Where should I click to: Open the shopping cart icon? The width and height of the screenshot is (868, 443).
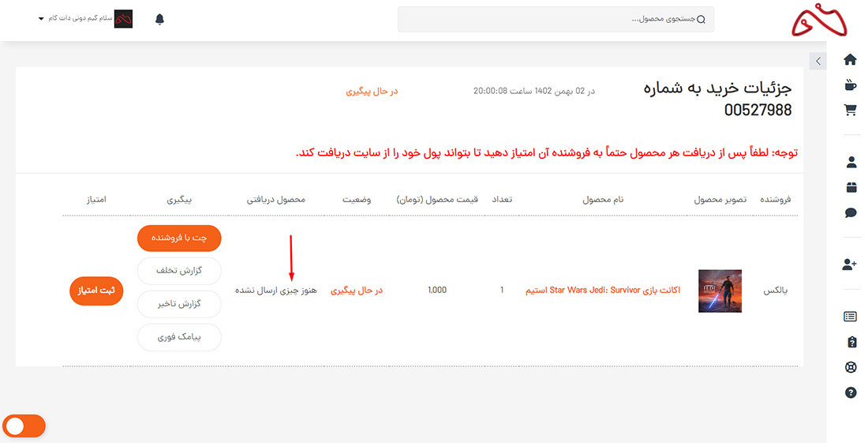point(851,110)
